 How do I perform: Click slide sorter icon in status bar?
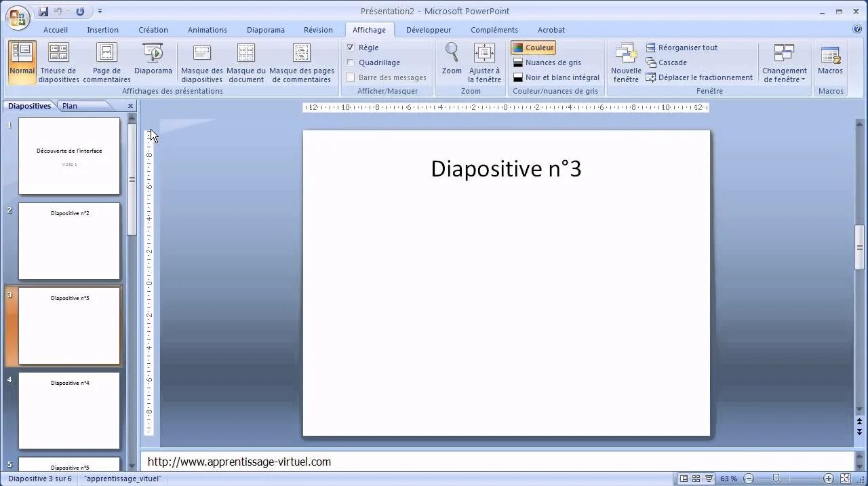(696, 479)
